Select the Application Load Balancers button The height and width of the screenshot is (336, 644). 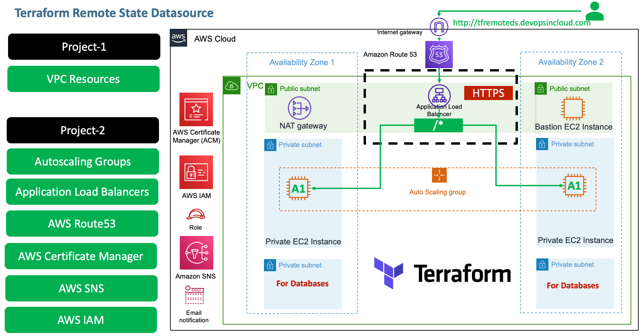coord(82,192)
